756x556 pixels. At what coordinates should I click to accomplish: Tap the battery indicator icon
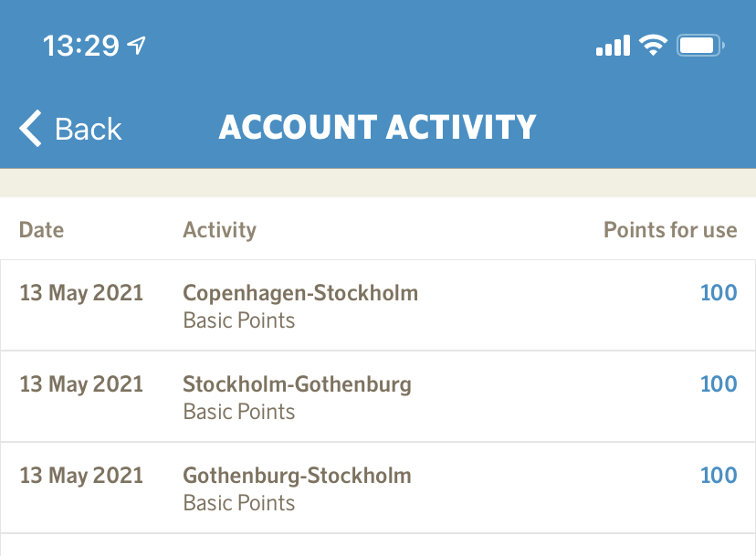(700, 45)
